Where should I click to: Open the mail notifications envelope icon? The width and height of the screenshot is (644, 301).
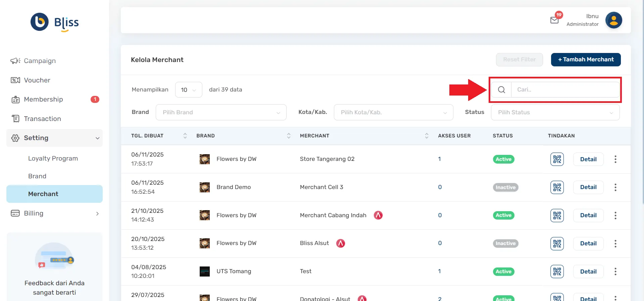pyautogui.click(x=555, y=20)
